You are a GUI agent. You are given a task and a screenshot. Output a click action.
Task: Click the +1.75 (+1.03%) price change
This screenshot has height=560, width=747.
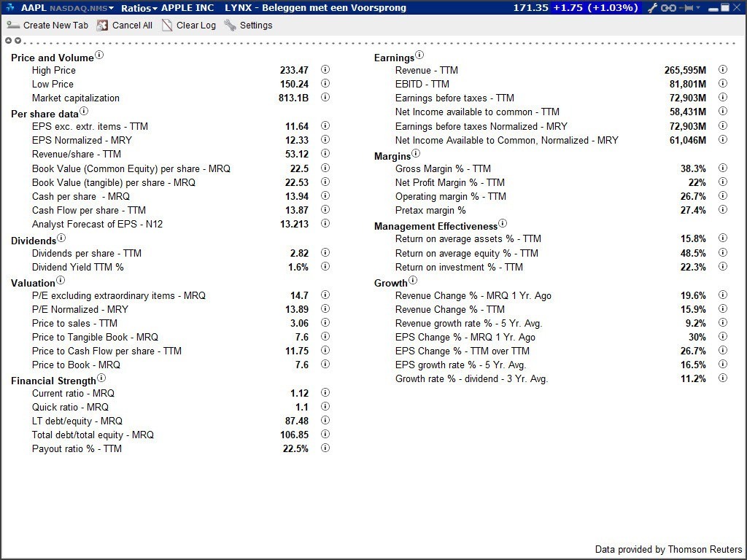[595, 7]
